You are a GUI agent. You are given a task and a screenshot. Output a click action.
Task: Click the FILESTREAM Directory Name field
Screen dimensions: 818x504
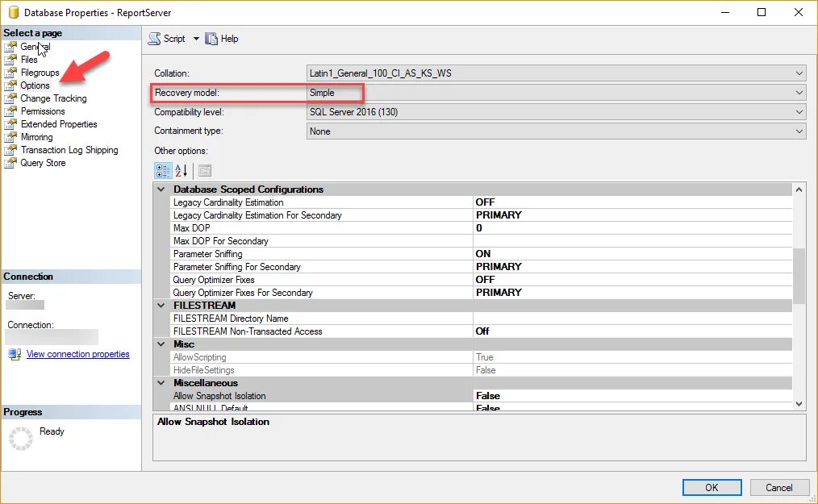(x=632, y=319)
